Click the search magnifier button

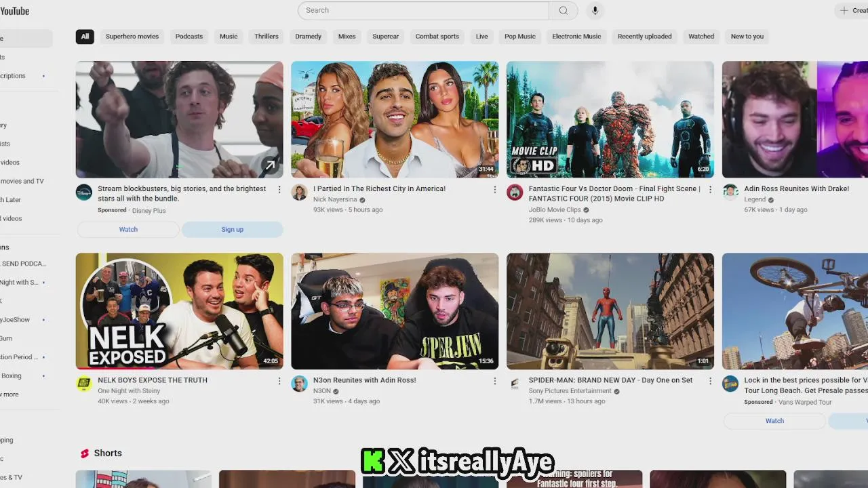pos(564,10)
